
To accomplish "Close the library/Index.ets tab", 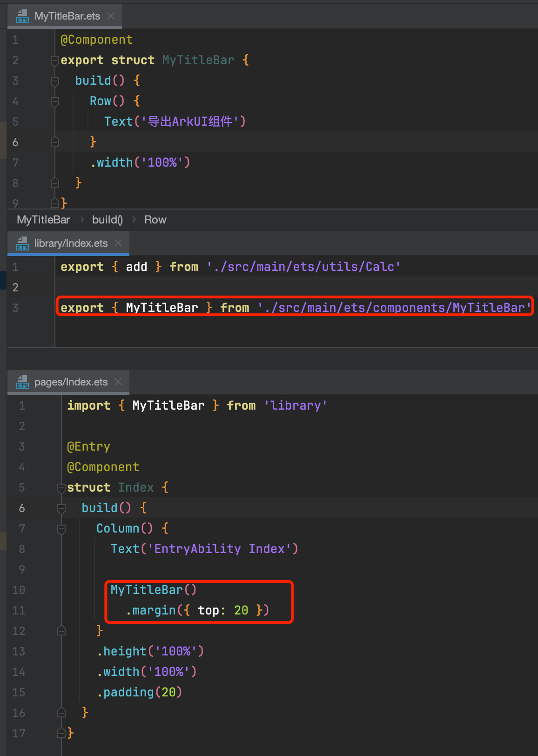I will (118, 243).
